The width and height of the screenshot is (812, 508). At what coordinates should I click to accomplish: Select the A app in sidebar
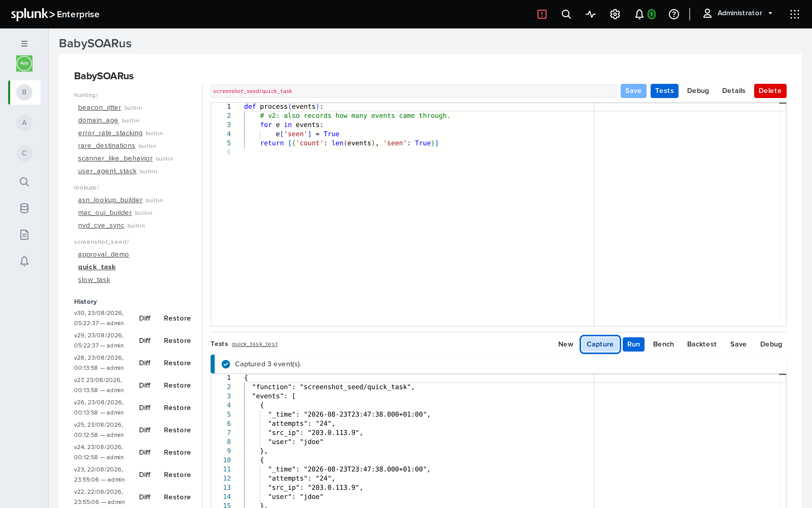pos(24,123)
